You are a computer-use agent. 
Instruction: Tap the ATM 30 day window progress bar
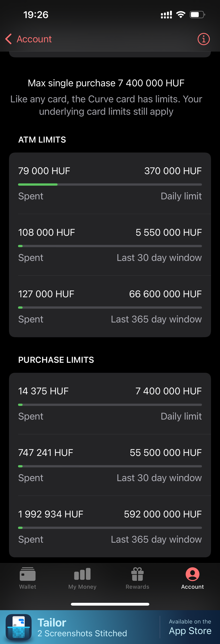click(110, 246)
